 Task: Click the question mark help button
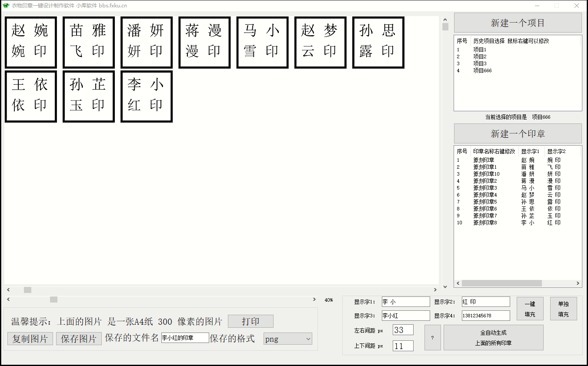(x=432, y=337)
